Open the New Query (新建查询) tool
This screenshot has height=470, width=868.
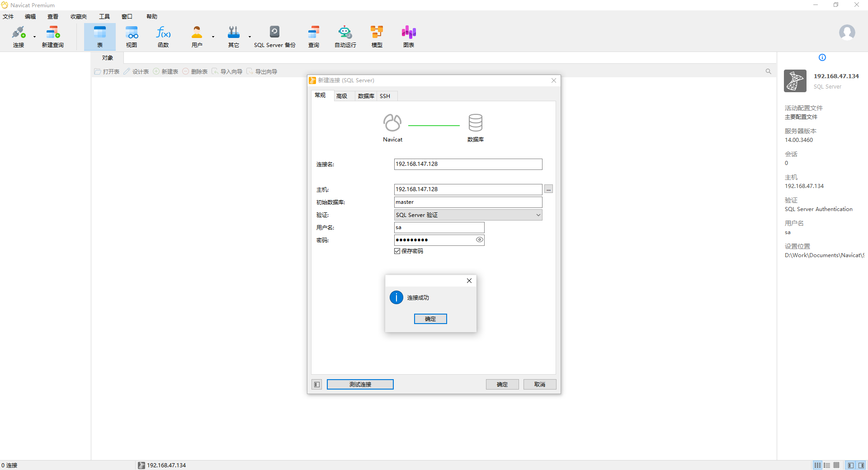[x=53, y=37]
